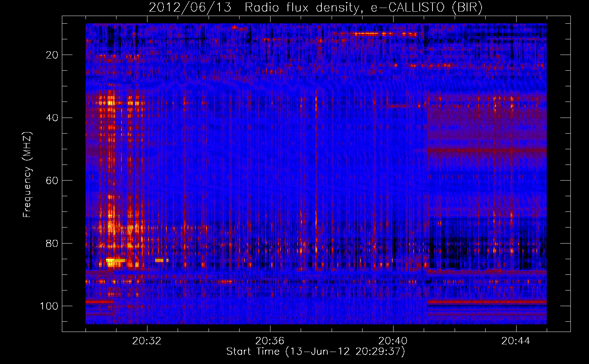This screenshot has width=589, height=364.
Task: Click the 'Frequency (MHZ)' axis label
Action: pos(27,175)
